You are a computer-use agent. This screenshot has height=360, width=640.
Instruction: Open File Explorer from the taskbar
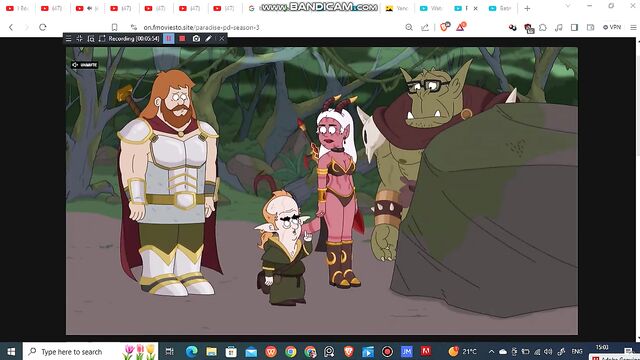coord(211,351)
